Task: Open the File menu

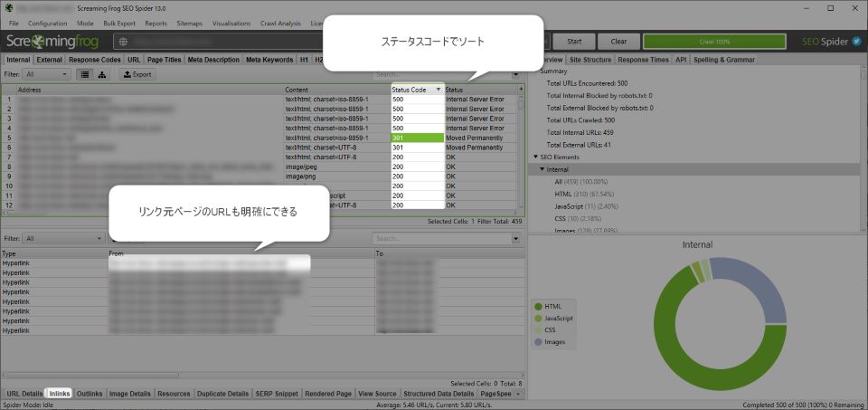Action: coord(14,24)
